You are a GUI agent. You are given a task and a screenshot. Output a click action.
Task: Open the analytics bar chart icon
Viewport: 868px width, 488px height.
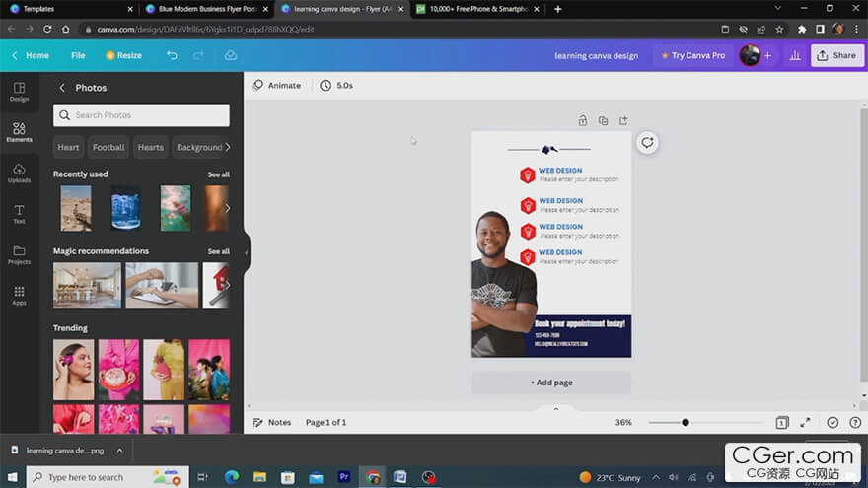[x=794, y=56]
